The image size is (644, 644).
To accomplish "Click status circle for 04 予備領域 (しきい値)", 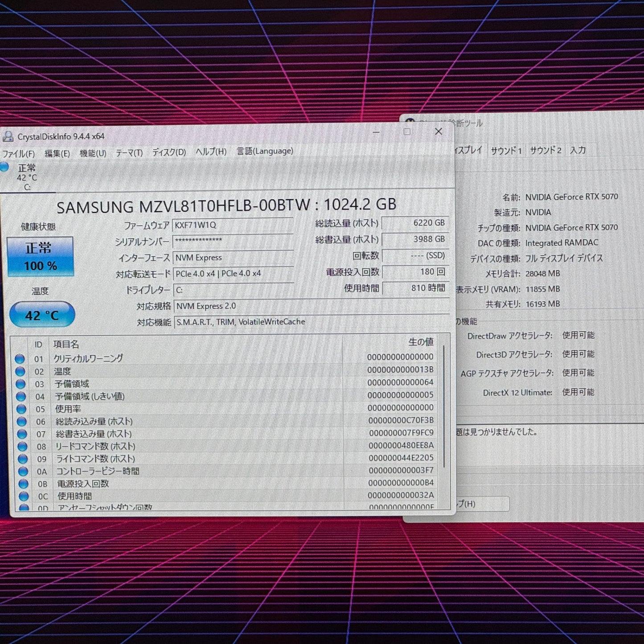I will pos(21,396).
